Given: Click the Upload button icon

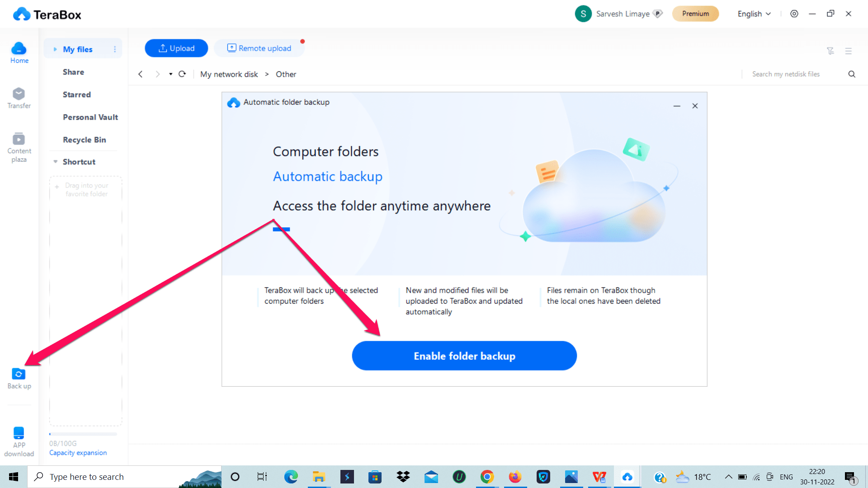Looking at the screenshot, I should click(163, 48).
